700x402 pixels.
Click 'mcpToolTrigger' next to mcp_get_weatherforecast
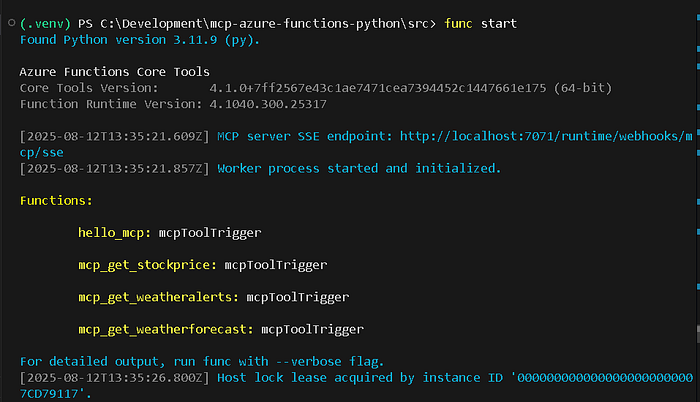click(312, 329)
